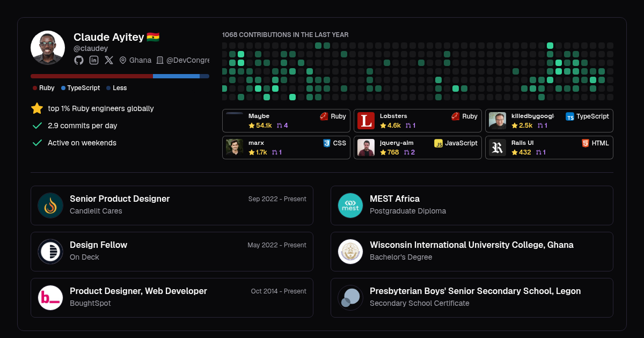Click the Wisconsin International University College crest
Image resolution: width=644 pixels, height=338 pixels.
(350, 252)
